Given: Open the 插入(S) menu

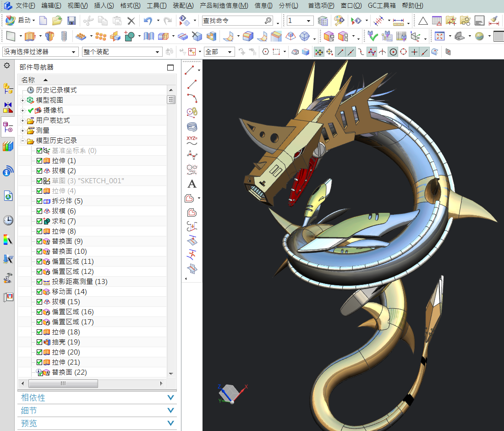Looking at the screenshot, I should 104,5.
